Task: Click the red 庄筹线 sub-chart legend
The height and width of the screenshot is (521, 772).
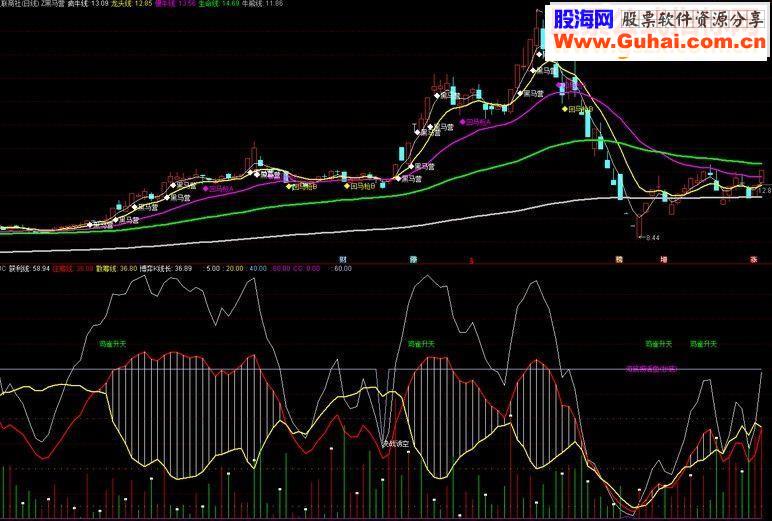Action: tap(72, 268)
